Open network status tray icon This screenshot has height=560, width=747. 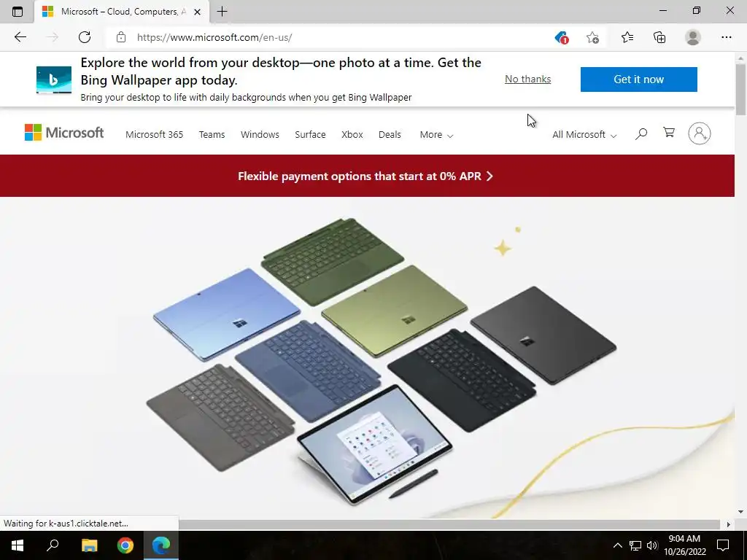[635, 545]
